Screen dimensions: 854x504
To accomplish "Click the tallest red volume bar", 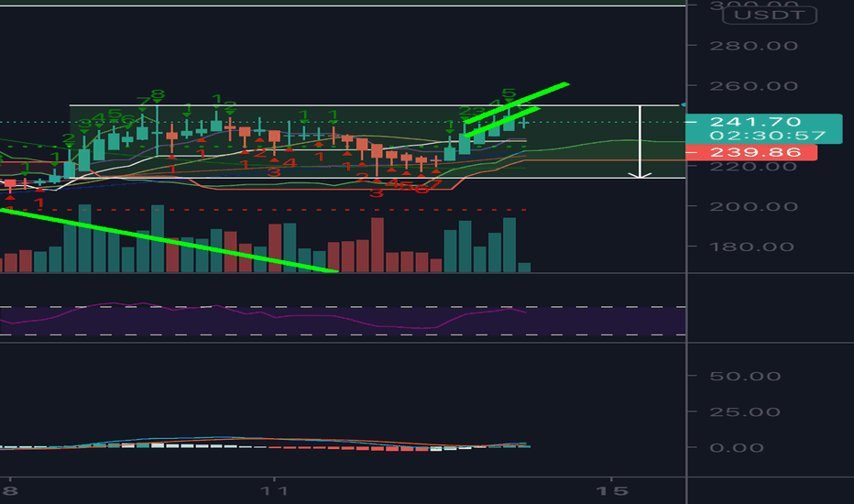I will point(378,246).
